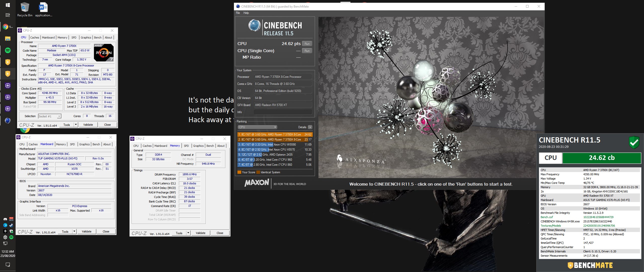Click Core Speed value 4348.99 MHz
This screenshot has height=272, width=644.
[50, 93]
